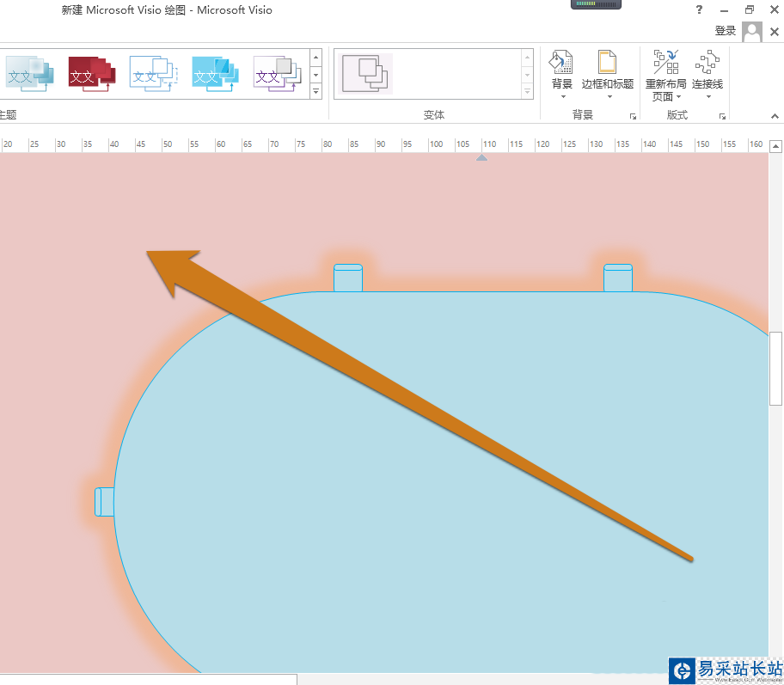This screenshot has height=685, width=784.
Task: Apply the white outline dashed theme thumbnail
Action: tap(154, 74)
